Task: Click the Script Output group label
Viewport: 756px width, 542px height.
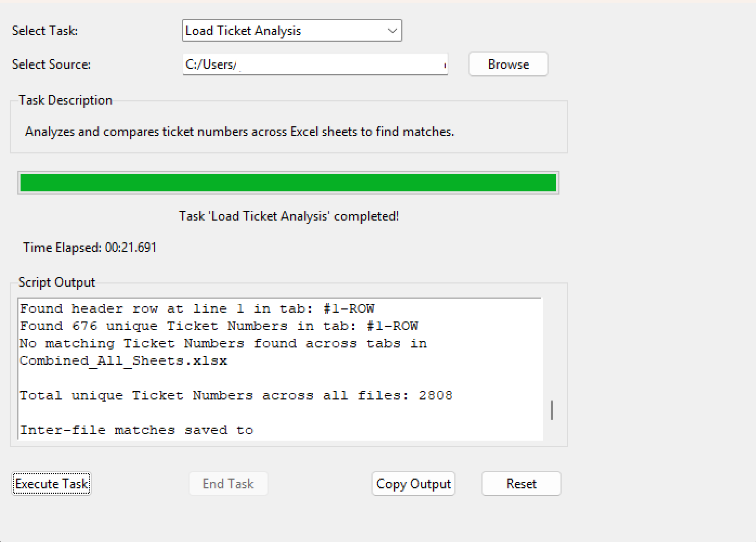Action: [x=56, y=282]
